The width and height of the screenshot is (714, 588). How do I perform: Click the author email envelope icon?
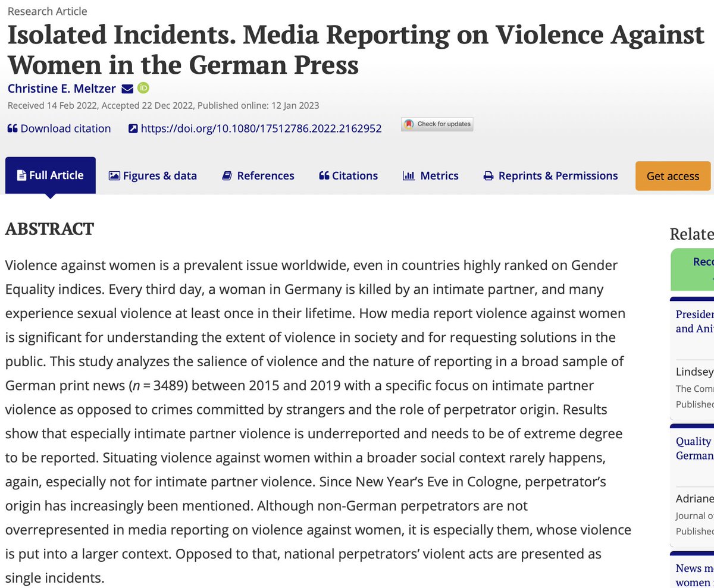pos(127,89)
